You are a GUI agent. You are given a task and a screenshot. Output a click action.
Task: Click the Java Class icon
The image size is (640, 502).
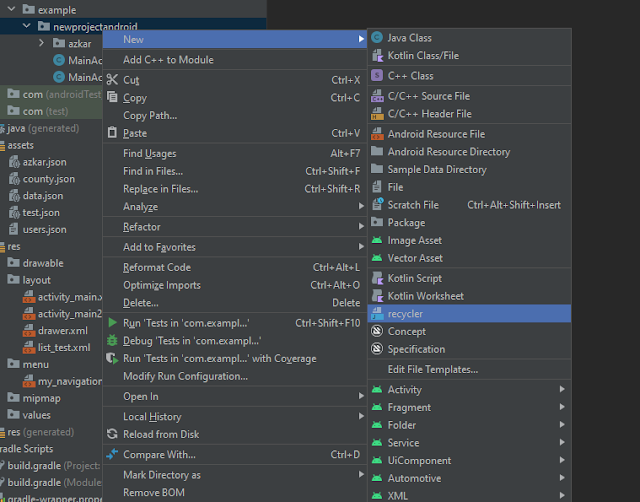click(377, 38)
